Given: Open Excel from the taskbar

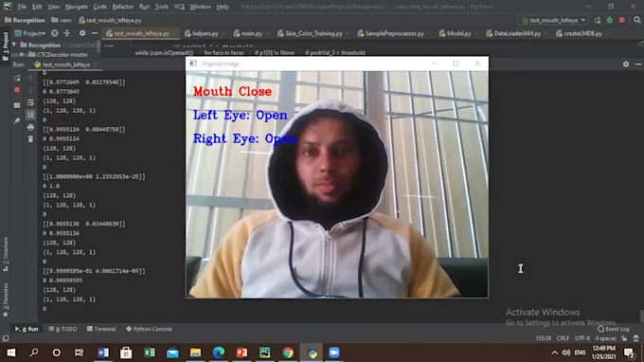Looking at the screenshot, I should coord(150,353).
